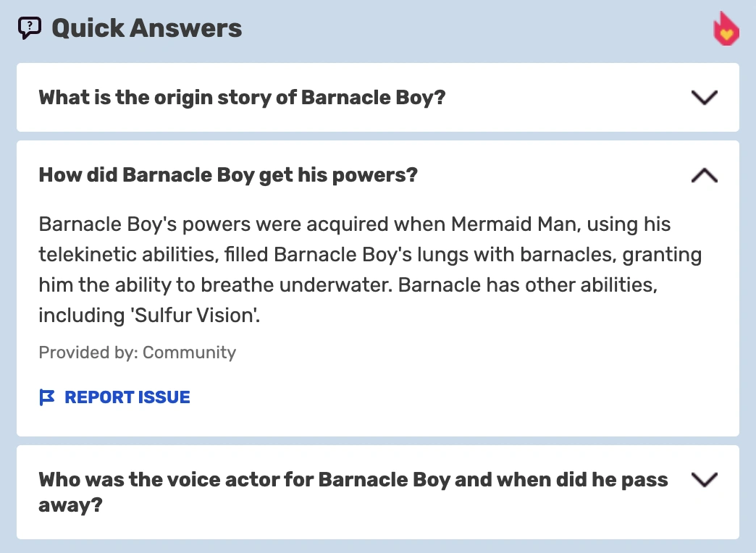Click the "Quick Answers" heading text
This screenshot has height=553, width=756.
click(x=146, y=28)
